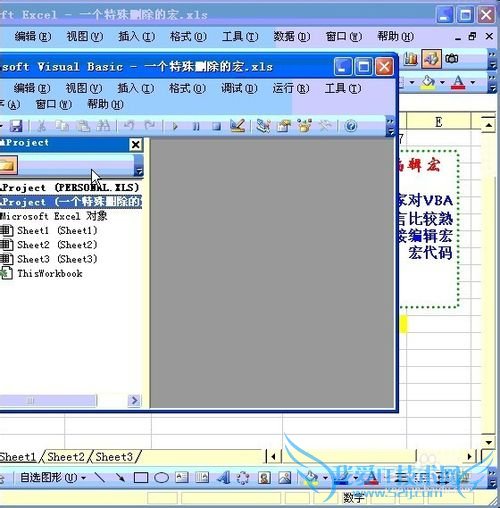The width and height of the screenshot is (500, 508).
Task: Click the Chart Wizard icon in the Excel toolbar
Action: click(410, 59)
